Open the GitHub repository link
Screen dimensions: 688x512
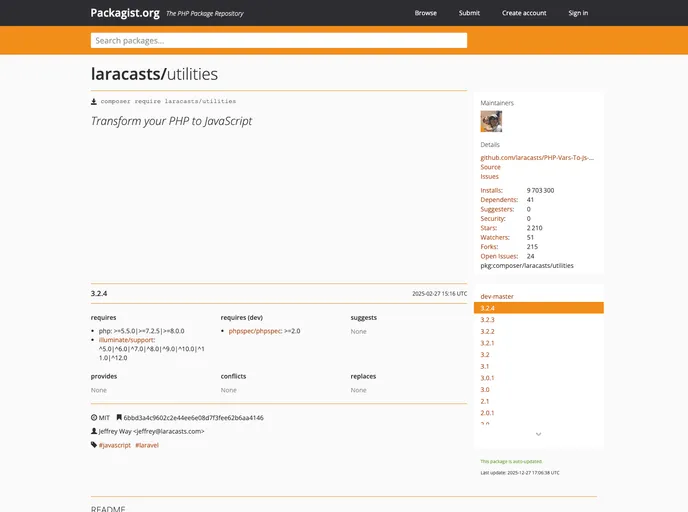click(536, 157)
